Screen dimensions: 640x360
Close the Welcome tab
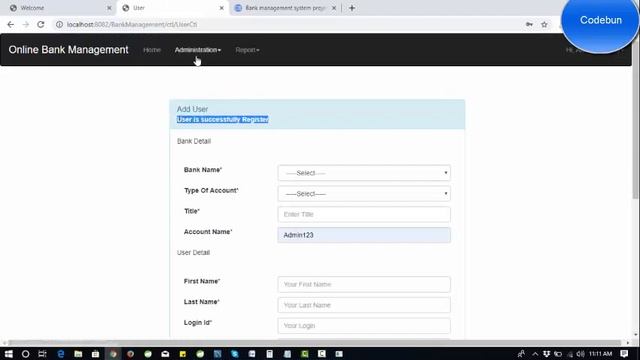point(109,8)
